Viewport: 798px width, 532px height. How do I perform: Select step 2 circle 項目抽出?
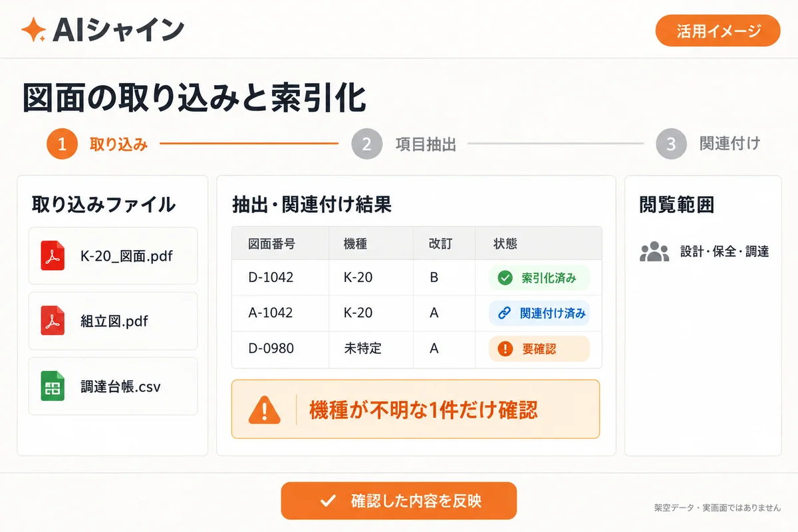pos(368,144)
